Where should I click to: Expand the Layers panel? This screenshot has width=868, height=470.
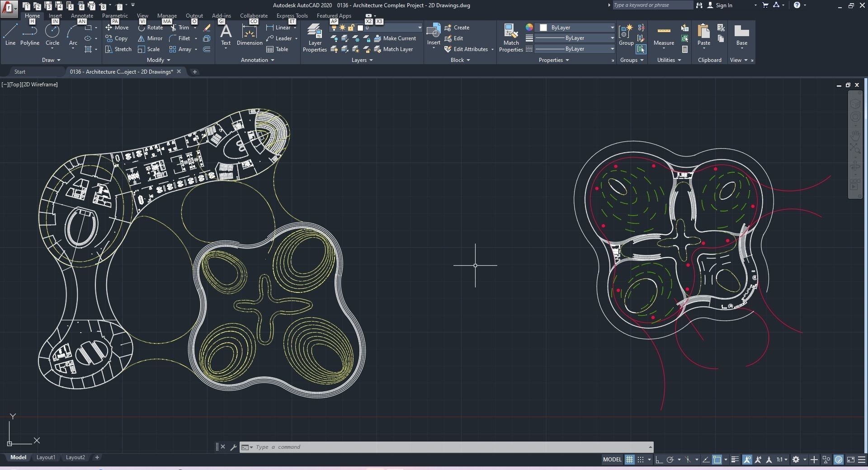coord(362,60)
